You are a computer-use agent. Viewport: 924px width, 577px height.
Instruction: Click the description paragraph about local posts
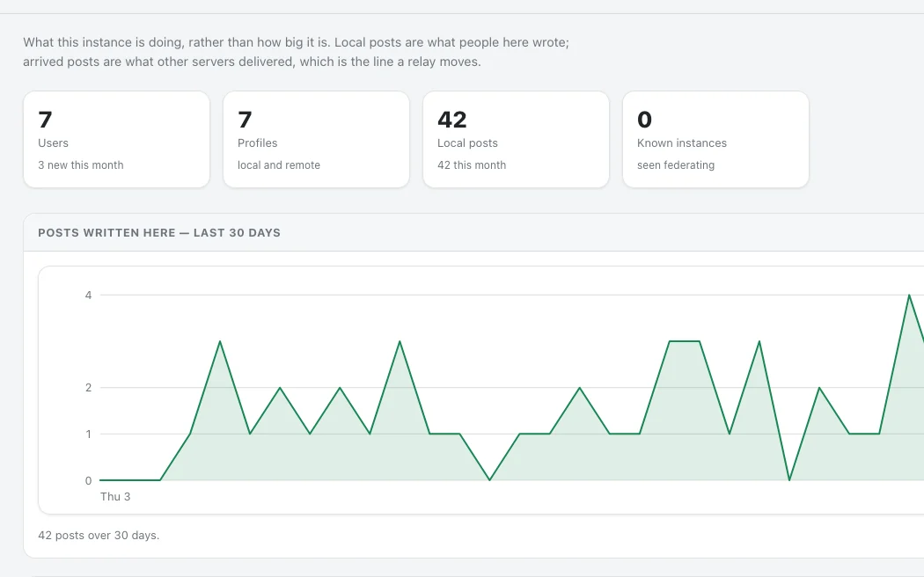[296, 52]
